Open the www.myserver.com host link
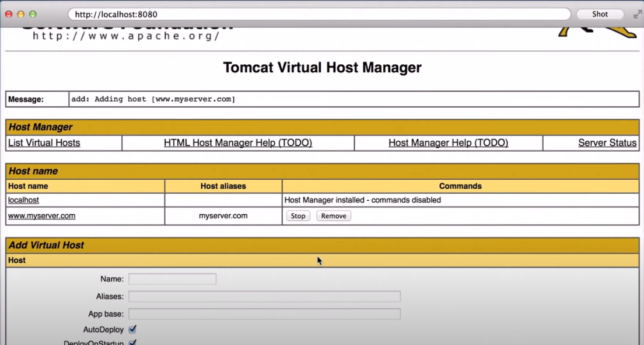644x345 pixels. [x=41, y=215]
